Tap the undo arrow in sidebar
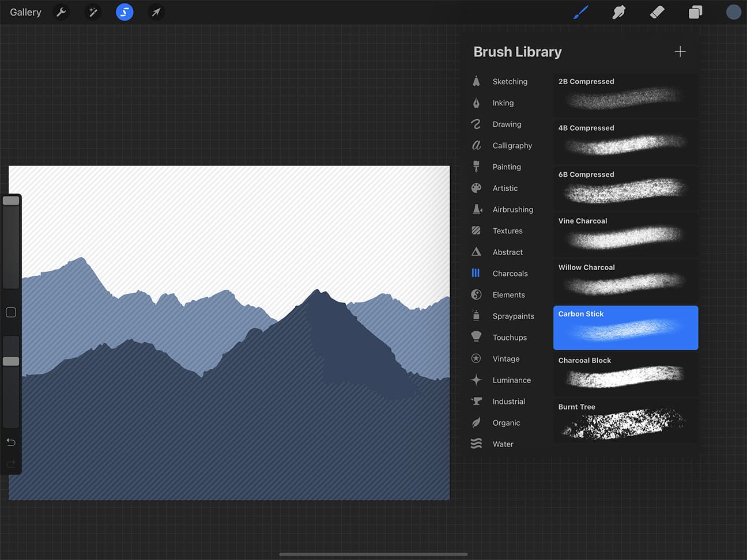This screenshot has width=747, height=560. [11, 442]
